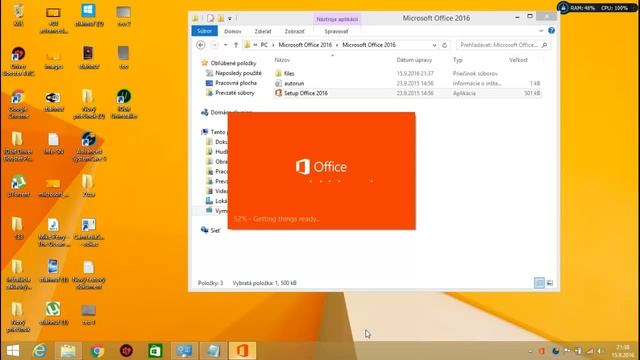The width and height of the screenshot is (640, 360).
Task: Click the magnifier icon in the search box
Action: pyautogui.click(x=544, y=45)
